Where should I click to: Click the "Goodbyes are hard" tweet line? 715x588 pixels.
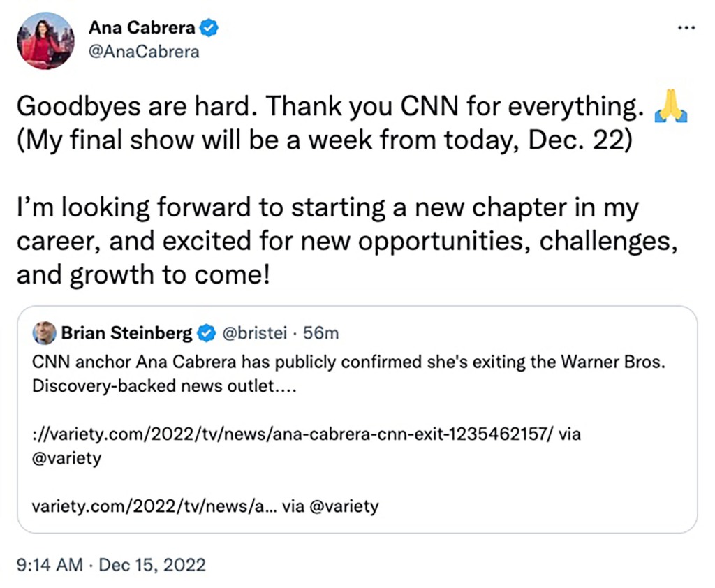point(328,108)
